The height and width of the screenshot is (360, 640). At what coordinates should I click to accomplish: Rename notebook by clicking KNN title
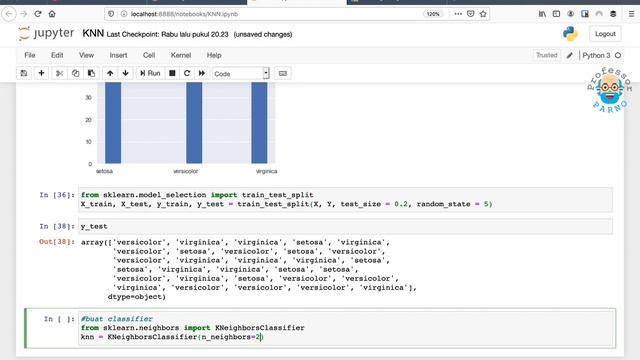(x=93, y=33)
